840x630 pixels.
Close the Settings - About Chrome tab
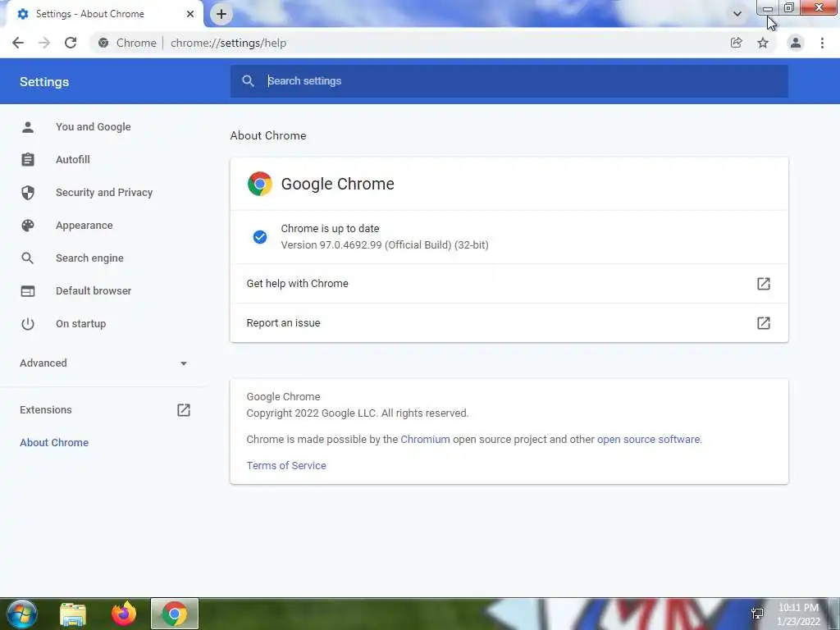click(x=190, y=14)
